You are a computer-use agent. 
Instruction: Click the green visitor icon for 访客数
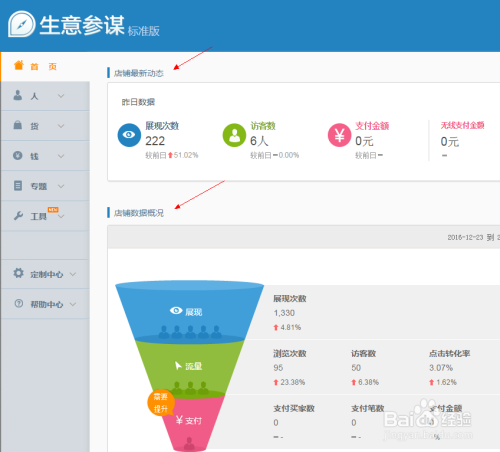tap(234, 135)
